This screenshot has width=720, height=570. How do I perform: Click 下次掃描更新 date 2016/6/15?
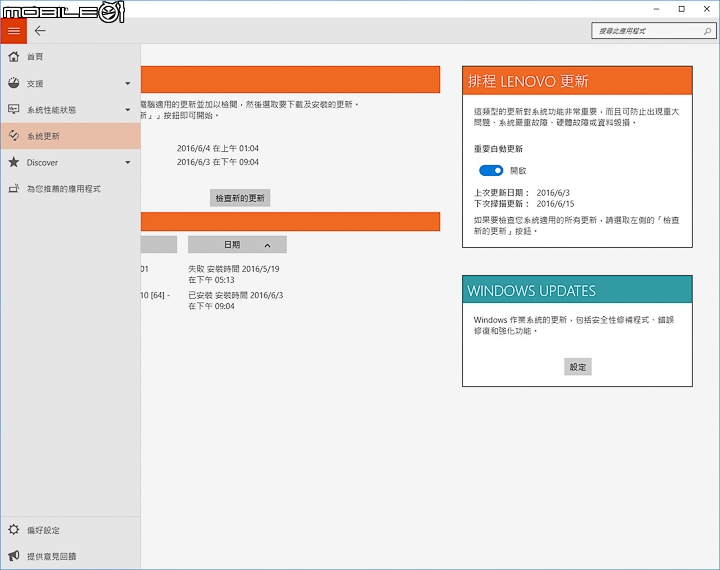coord(555,203)
